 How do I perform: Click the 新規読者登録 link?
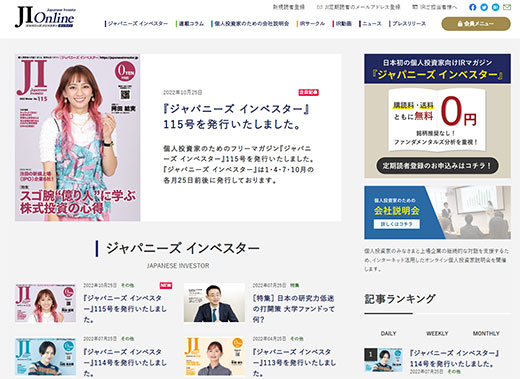click(x=289, y=7)
